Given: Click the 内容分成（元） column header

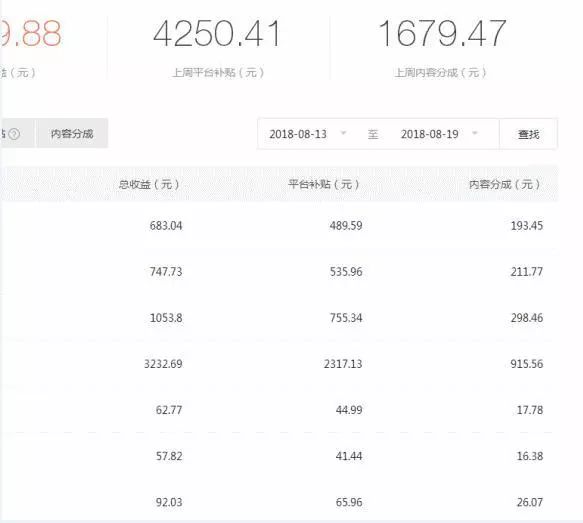Looking at the screenshot, I should (x=504, y=184).
